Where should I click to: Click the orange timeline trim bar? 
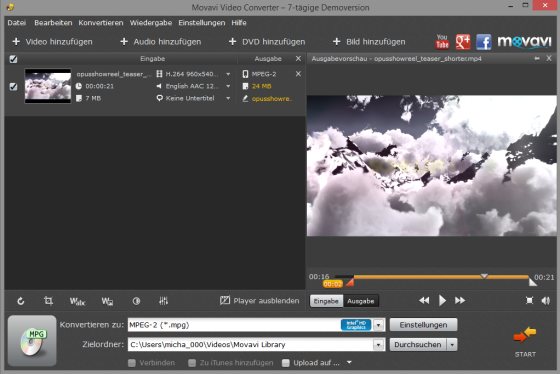(441, 277)
